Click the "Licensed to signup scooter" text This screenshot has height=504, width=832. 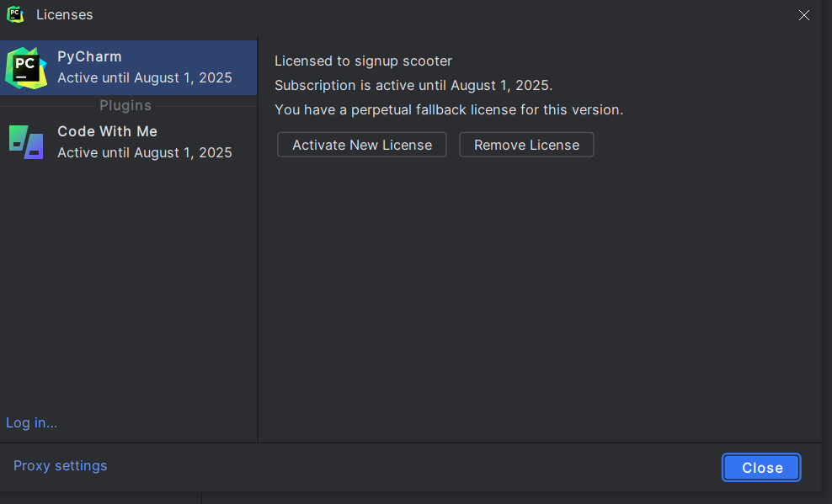tap(363, 61)
